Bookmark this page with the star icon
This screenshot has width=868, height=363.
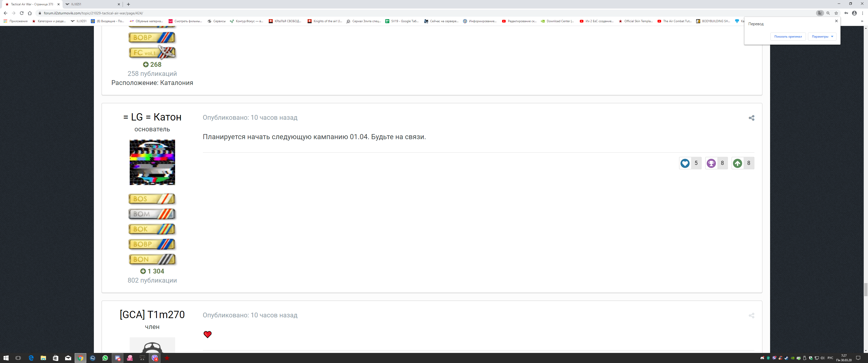836,13
